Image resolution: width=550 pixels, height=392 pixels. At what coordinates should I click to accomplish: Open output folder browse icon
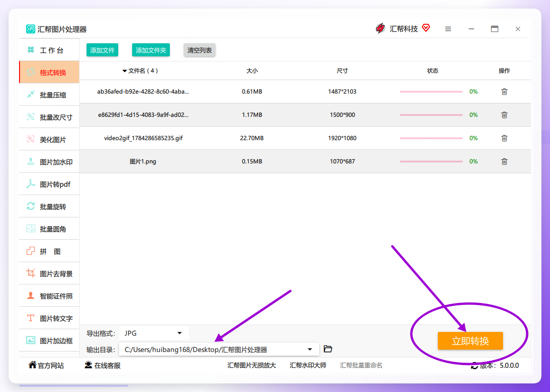328,349
